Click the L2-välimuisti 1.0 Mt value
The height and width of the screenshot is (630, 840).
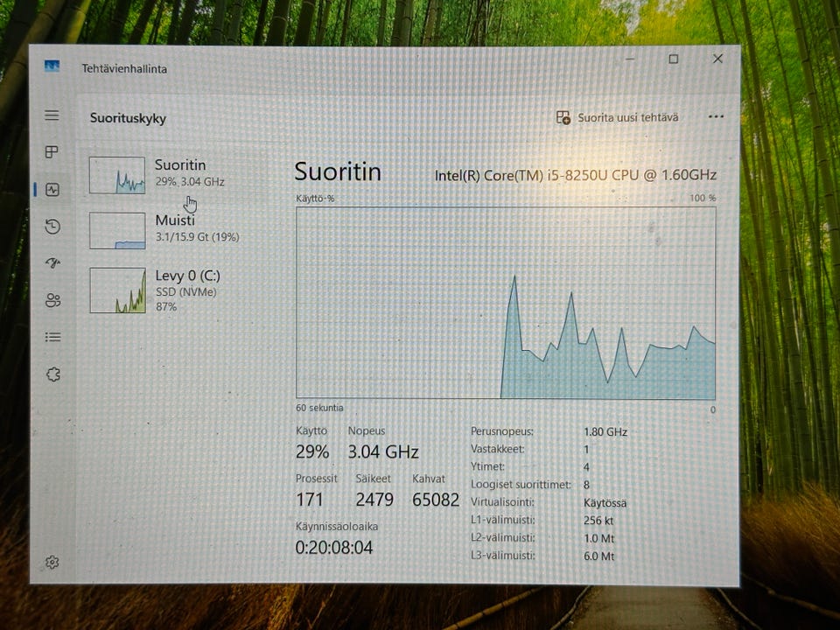pyautogui.click(x=598, y=538)
